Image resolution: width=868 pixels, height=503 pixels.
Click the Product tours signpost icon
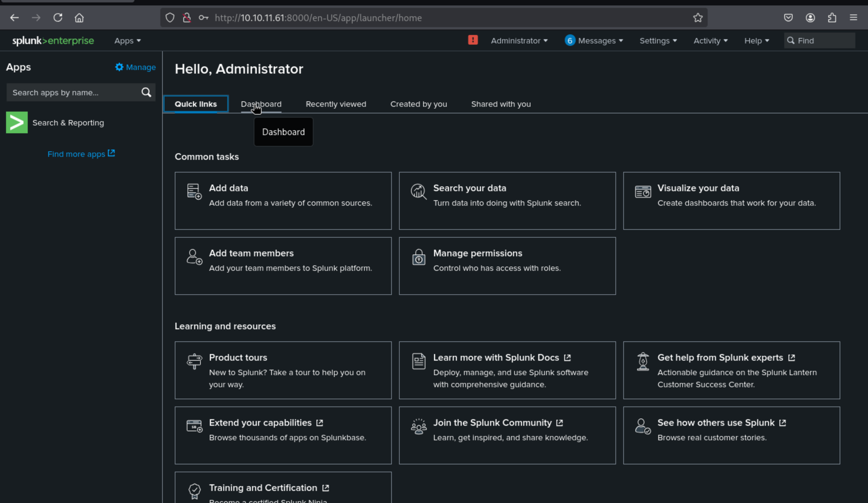[194, 361]
